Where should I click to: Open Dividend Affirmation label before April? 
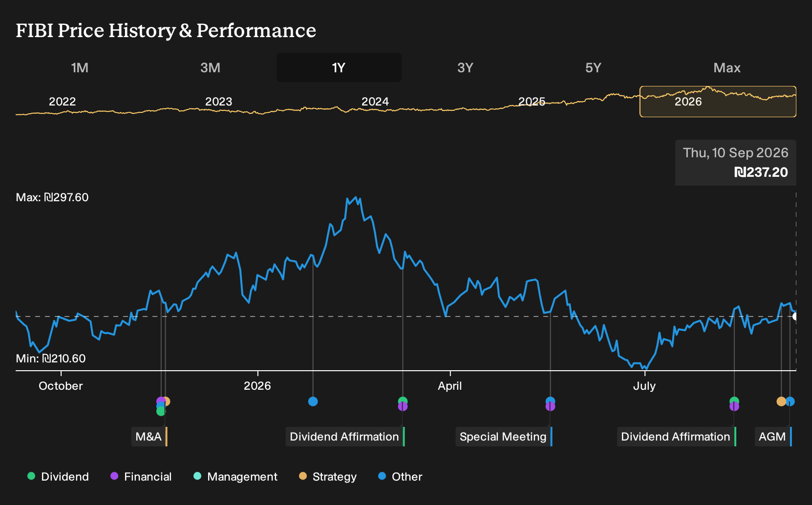tap(345, 437)
